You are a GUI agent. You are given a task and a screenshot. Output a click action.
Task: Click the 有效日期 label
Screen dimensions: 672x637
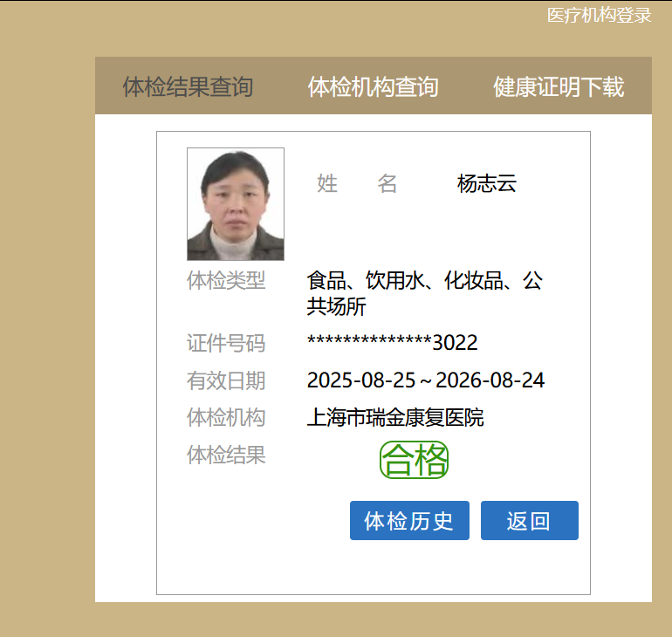tap(226, 380)
